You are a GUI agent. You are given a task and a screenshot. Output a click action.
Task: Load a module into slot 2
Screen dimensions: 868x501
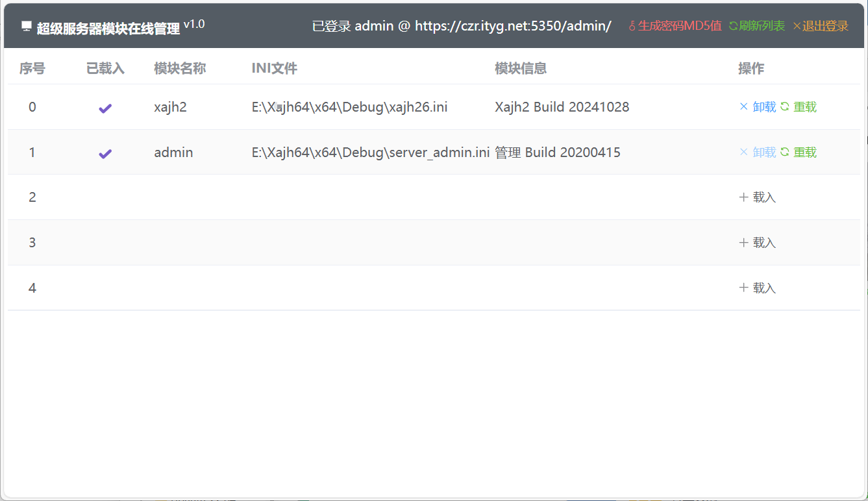[758, 197]
